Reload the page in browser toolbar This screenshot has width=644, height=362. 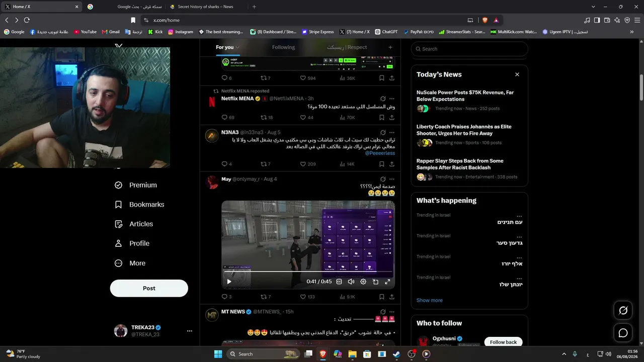(x=27, y=20)
